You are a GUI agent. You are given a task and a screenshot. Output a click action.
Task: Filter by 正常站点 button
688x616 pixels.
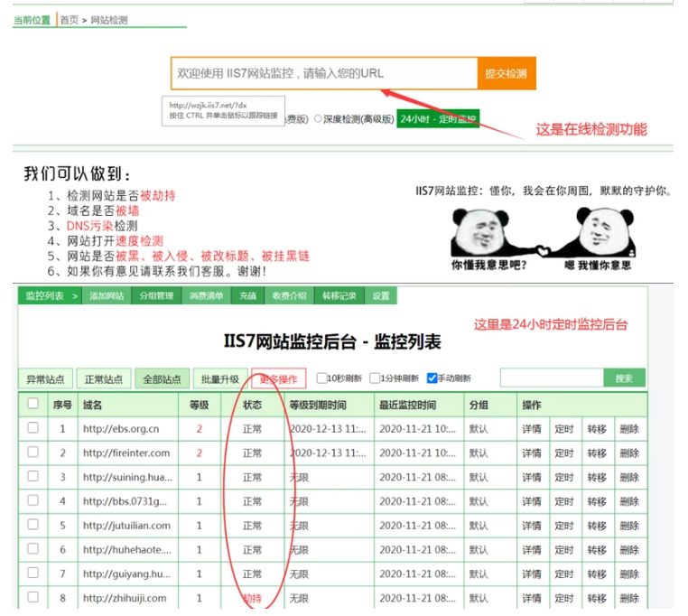click(x=104, y=378)
